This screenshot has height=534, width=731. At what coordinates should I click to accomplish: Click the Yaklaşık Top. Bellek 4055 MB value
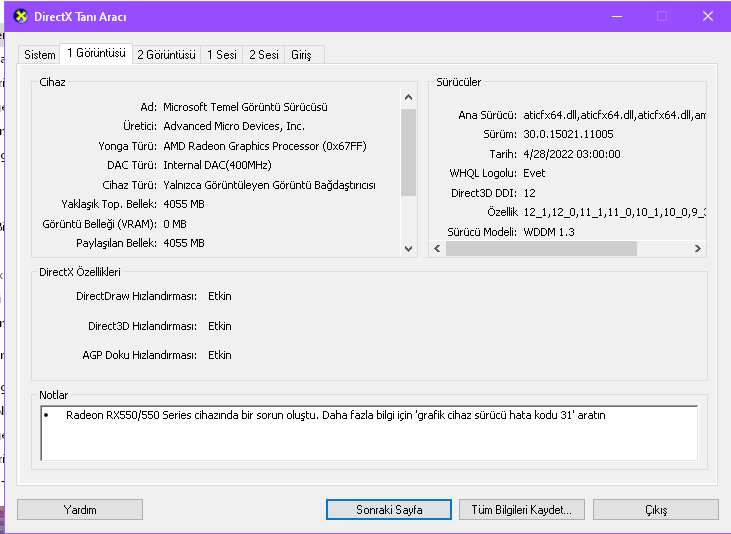click(x=184, y=204)
